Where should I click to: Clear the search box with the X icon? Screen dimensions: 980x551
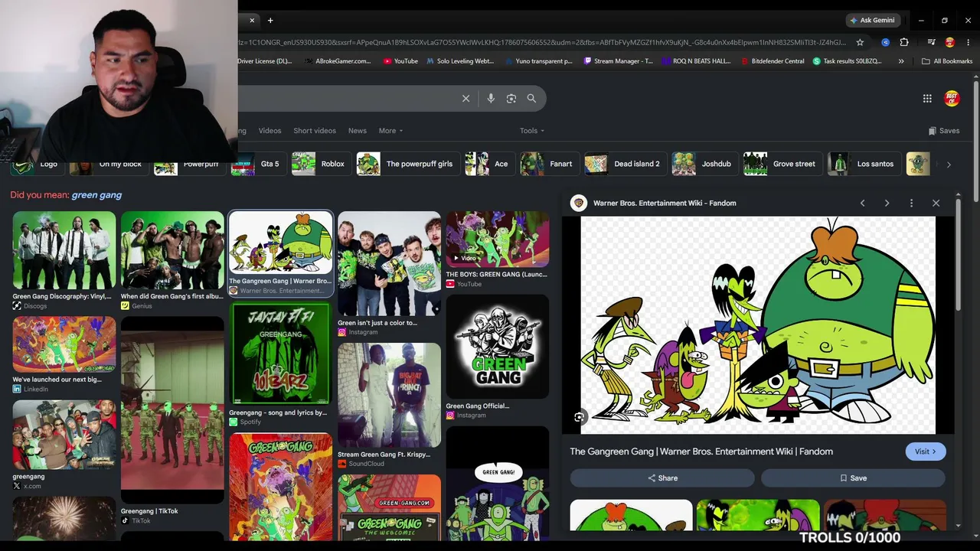[x=465, y=98]
